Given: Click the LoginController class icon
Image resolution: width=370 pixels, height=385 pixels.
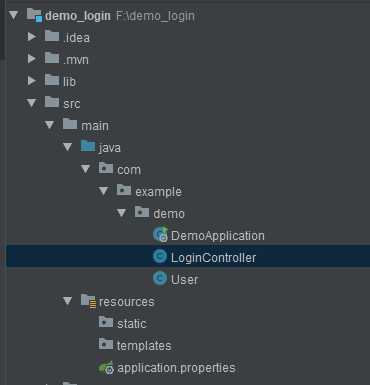Looking at the screenshot, I should [160, 256].
